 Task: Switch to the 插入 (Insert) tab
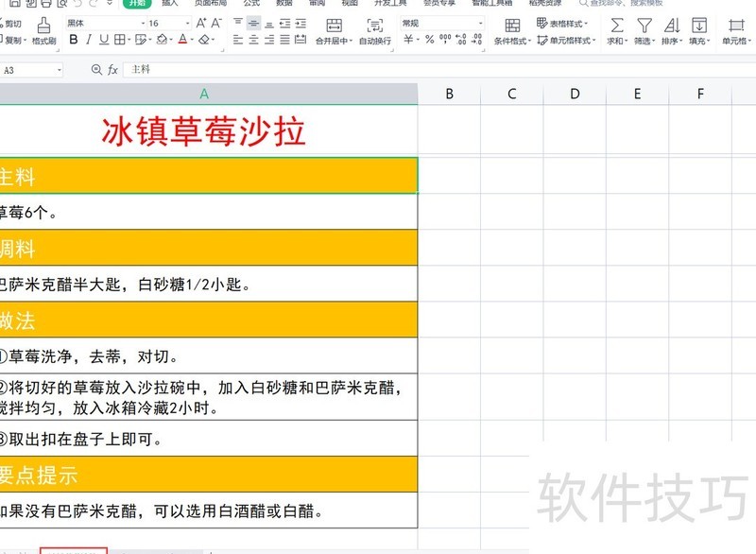click(169, 3)
